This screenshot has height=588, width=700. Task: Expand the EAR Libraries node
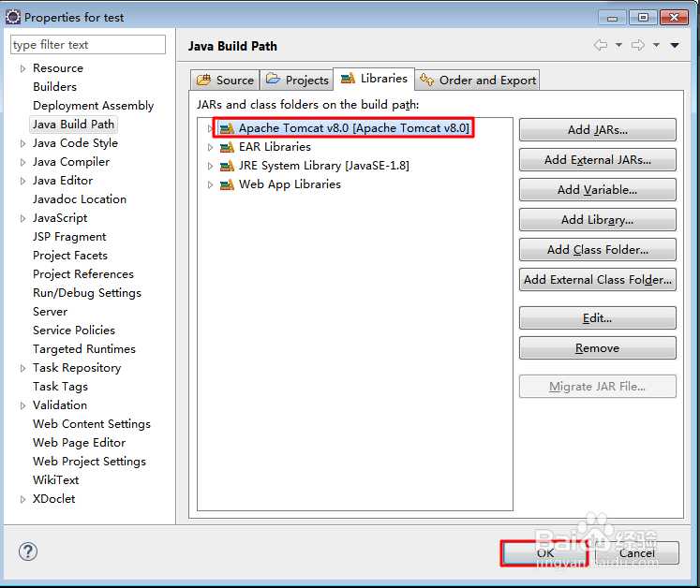pyautogui.click(x=210, y=147)
